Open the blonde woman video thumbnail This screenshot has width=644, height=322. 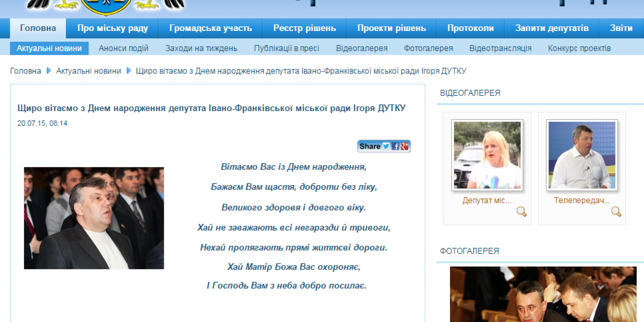tap(487, 155)
